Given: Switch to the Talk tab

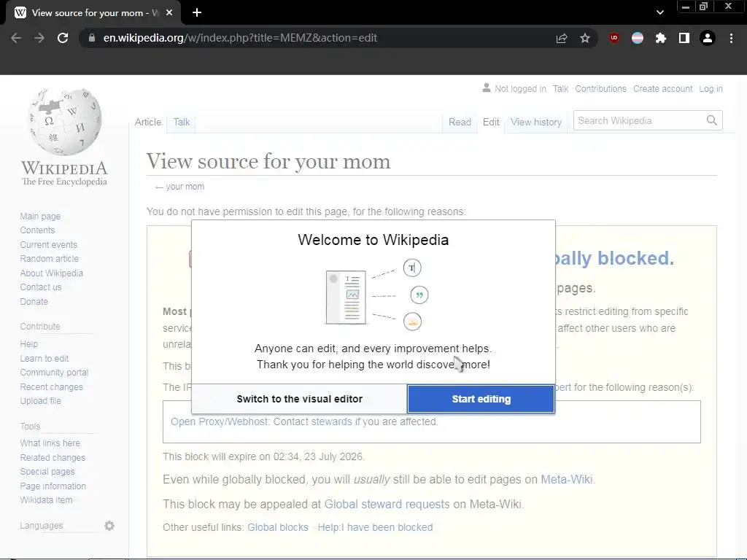Looking at the screenshot, I should (182, 122).
